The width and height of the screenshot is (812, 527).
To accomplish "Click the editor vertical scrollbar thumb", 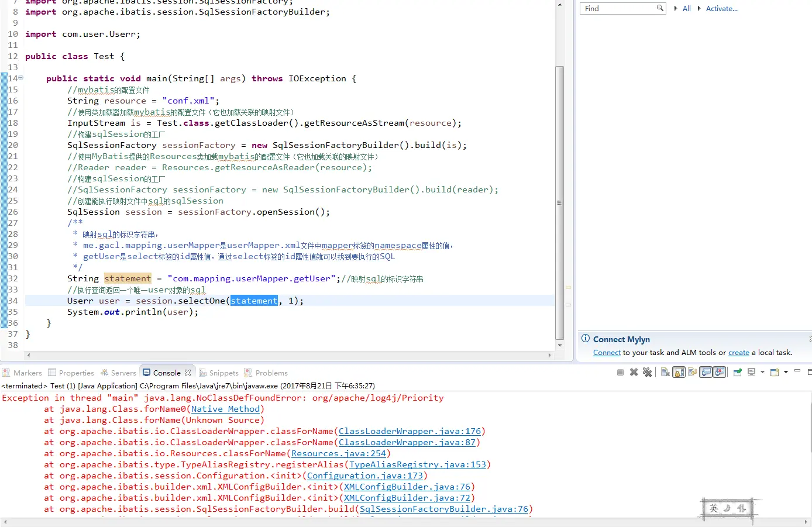I will click(x=560, y=202).
